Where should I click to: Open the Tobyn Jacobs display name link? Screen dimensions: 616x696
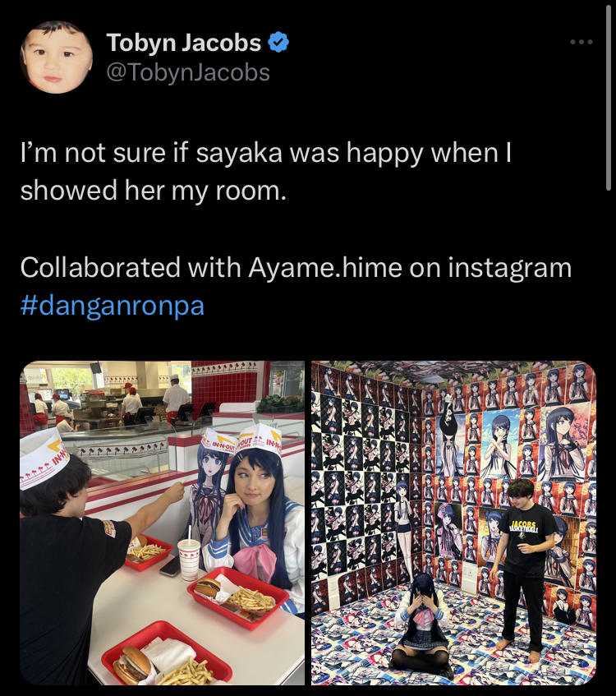pos(184,43)
